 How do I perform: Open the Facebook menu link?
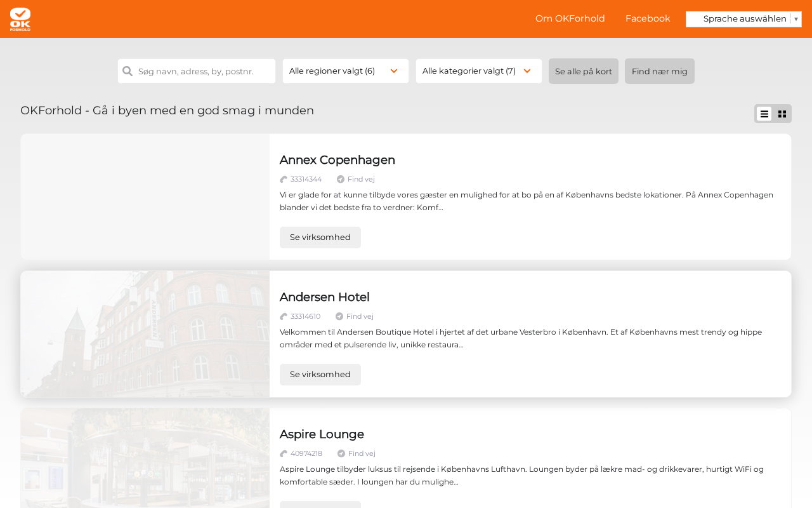coord(648,18)
